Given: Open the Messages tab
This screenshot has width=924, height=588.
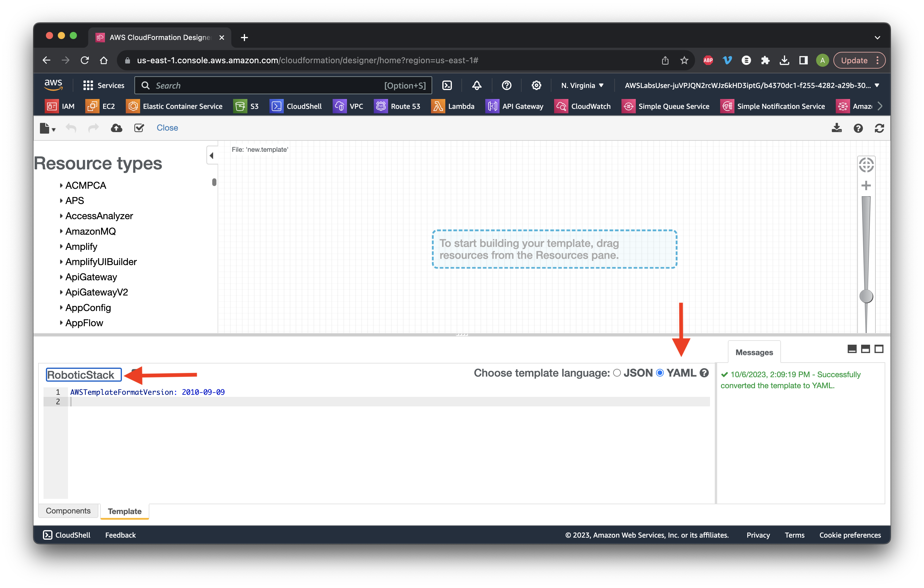Looking at the screenshot, I should (x=754, y=352).
